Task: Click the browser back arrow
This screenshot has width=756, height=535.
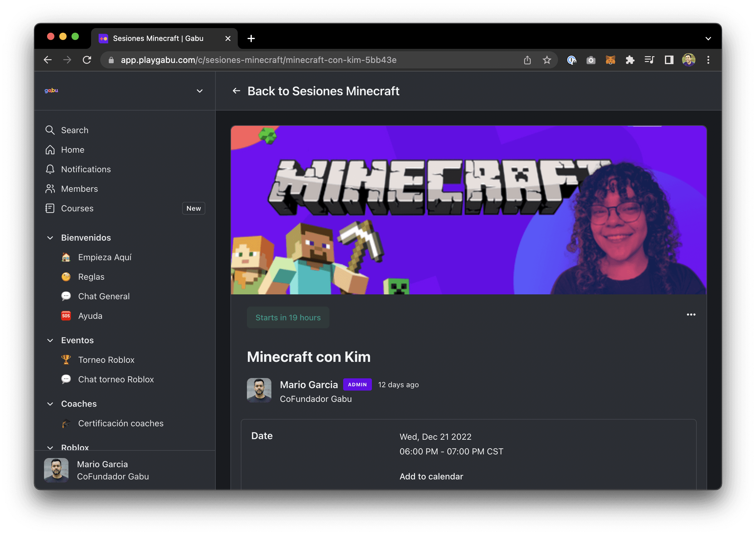Action: click(x=48, y=60)
